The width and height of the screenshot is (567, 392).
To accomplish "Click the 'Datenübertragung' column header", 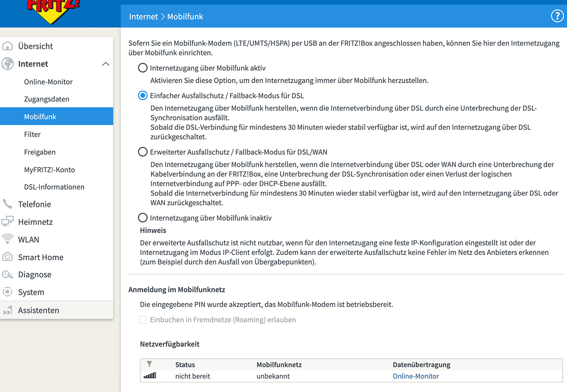I will point(422,365).
